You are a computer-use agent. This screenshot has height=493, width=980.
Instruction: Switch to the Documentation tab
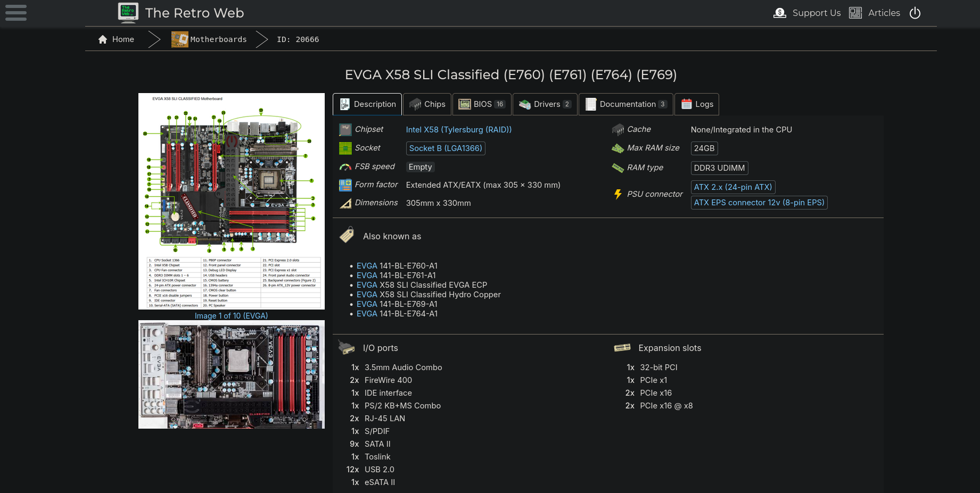point(626,104)
